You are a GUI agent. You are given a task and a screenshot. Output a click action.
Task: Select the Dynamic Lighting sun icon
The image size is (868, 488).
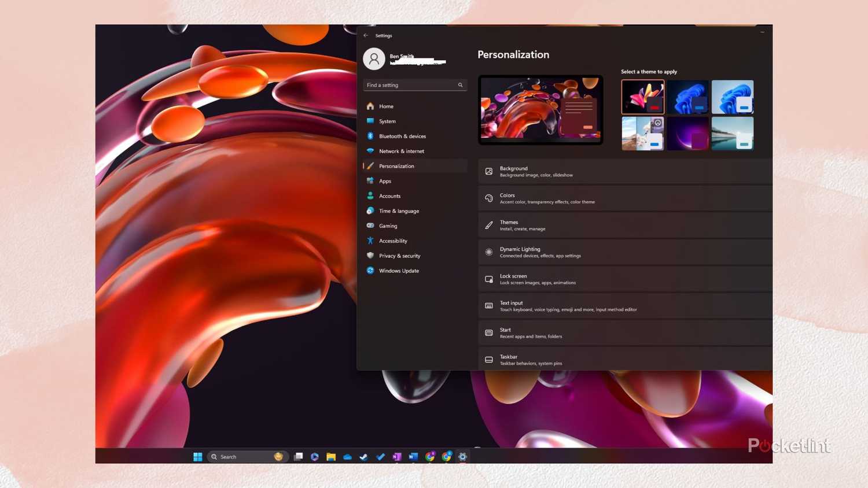coord(489,252)
